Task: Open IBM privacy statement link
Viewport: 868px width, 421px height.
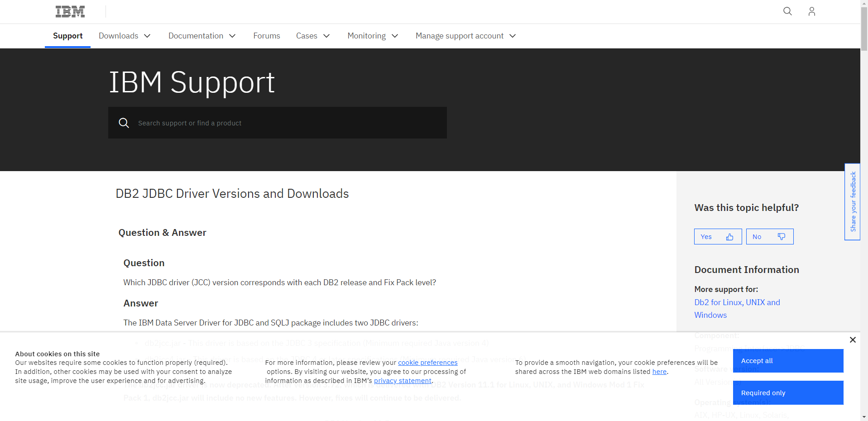Action: pos(403,381)
